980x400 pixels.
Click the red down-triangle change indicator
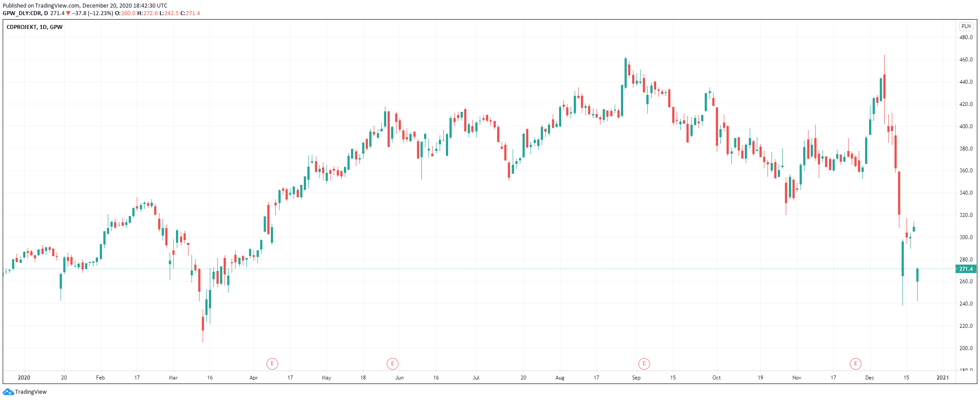click(68, 13)
